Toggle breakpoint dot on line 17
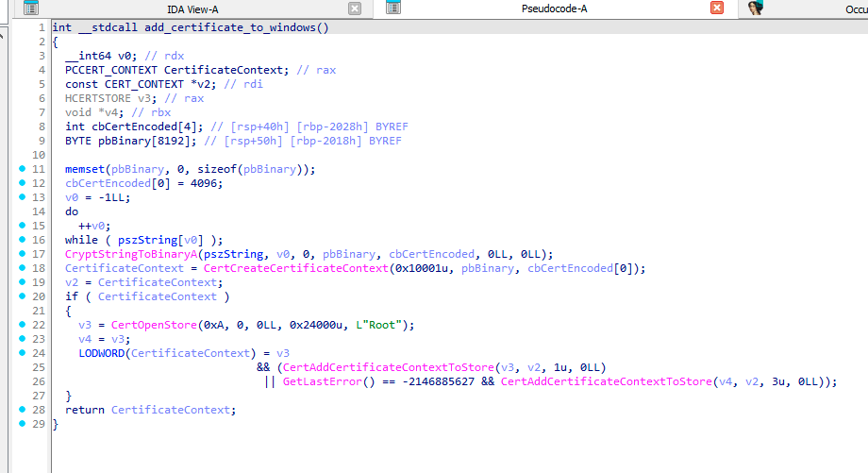Image resolution: width=868 pixels, height=473 pixels. (22, 253)
